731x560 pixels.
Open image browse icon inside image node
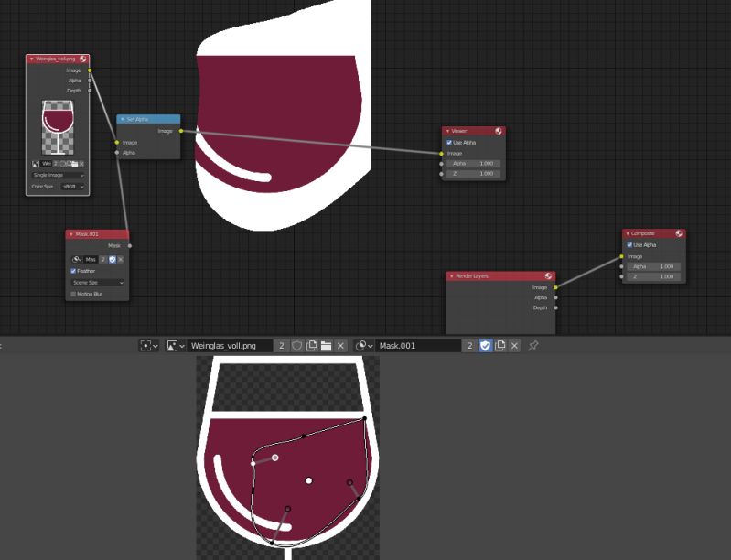coord(36,164)
